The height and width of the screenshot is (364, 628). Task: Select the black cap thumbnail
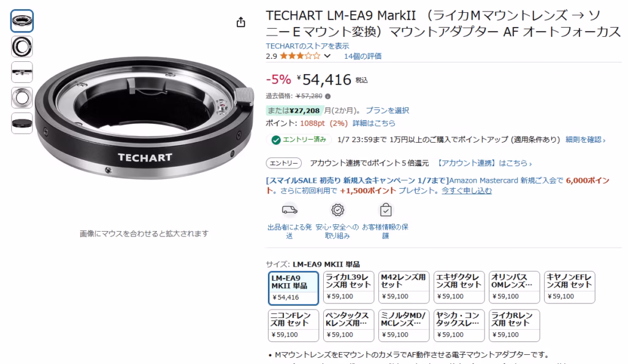pyautogui.click(x=22, y=123)
